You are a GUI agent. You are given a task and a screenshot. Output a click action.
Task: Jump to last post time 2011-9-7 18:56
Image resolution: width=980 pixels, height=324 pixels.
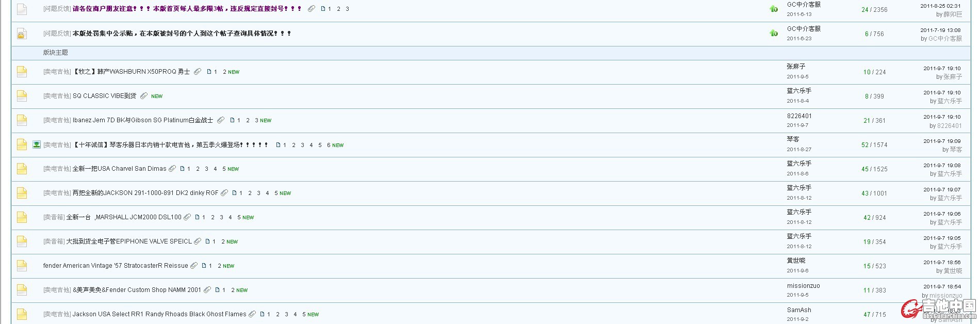coord(942,262)
